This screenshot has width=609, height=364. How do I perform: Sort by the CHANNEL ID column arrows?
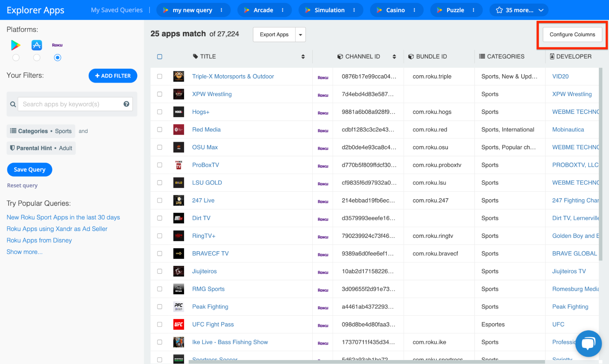tap(394, 57)
